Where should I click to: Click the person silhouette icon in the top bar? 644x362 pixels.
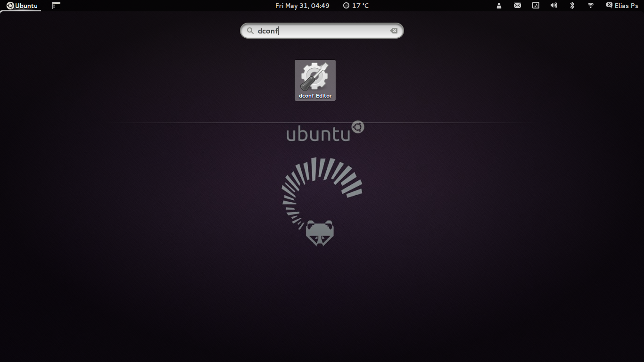[499, 6]
